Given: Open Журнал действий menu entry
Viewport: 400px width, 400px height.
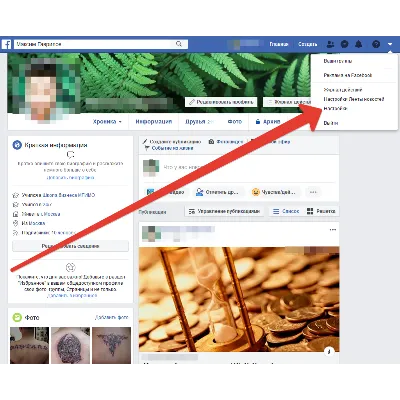Looking at the screenshot, I should [343, 90].
